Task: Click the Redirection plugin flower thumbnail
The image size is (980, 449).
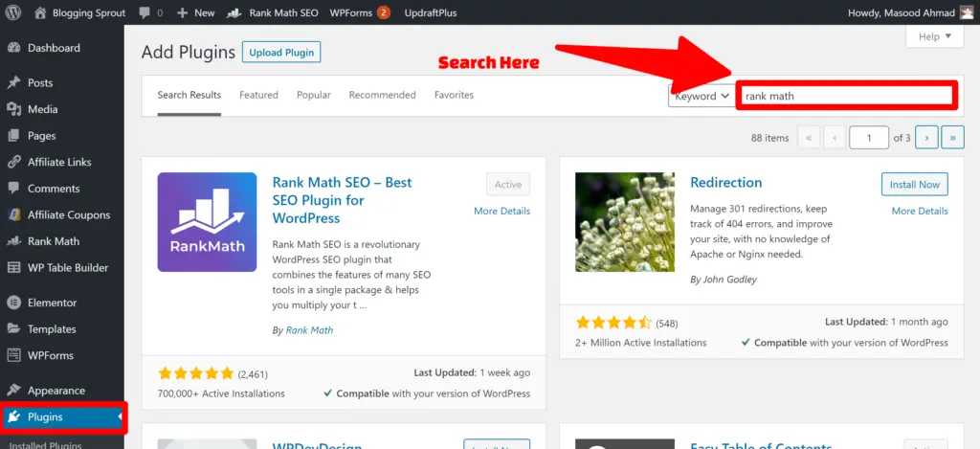Action: pyautogui.click(x=624, y=222)
